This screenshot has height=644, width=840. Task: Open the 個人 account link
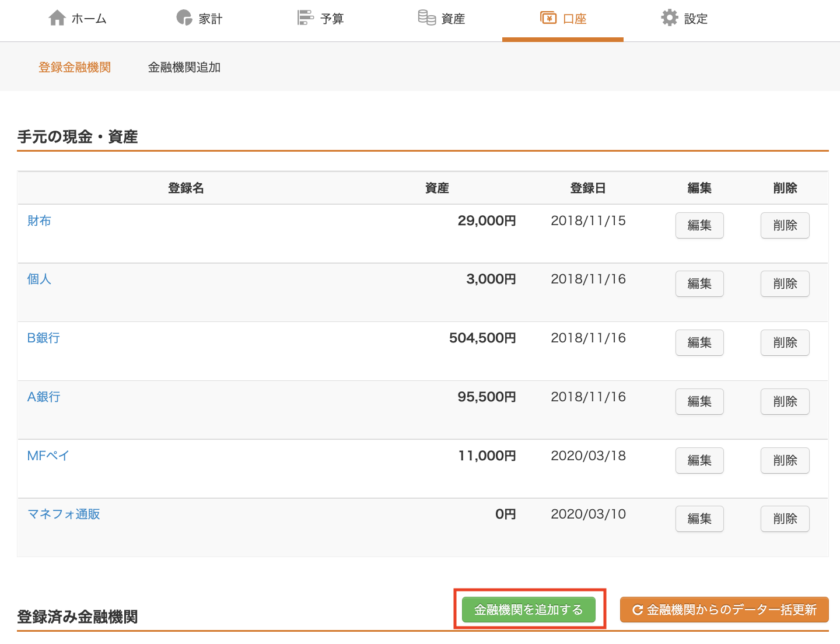(39, 279)
